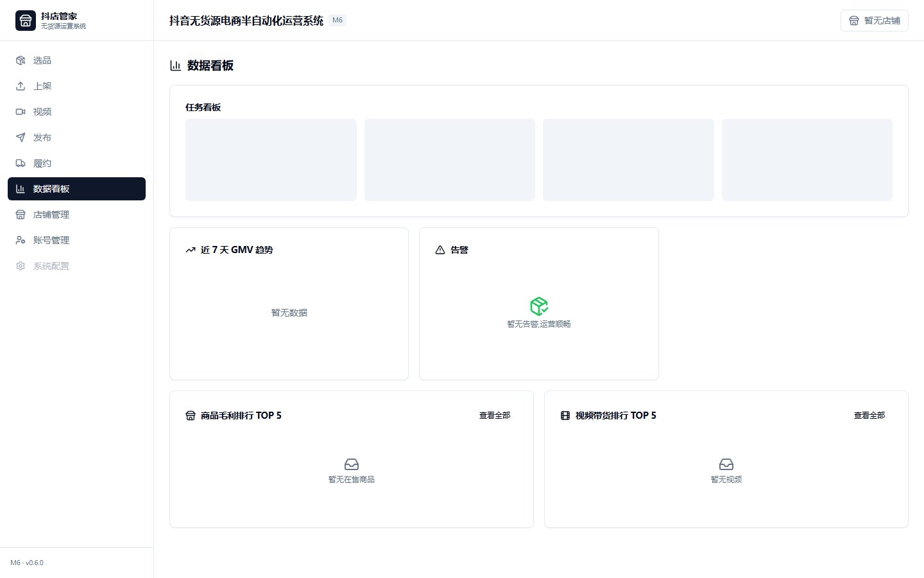Click the M6 badge beside the title
This screenshot has height=578, width=924.
(338, 20)
